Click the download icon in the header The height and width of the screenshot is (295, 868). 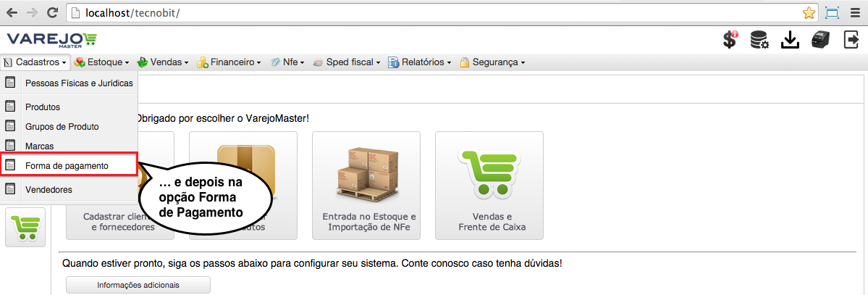click(790, 40)
